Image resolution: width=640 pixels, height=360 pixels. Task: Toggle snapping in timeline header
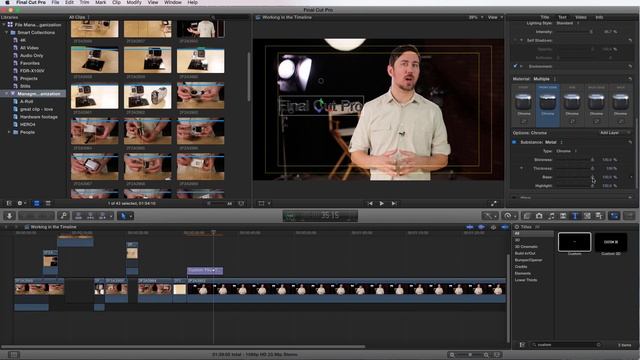[505, 227]
